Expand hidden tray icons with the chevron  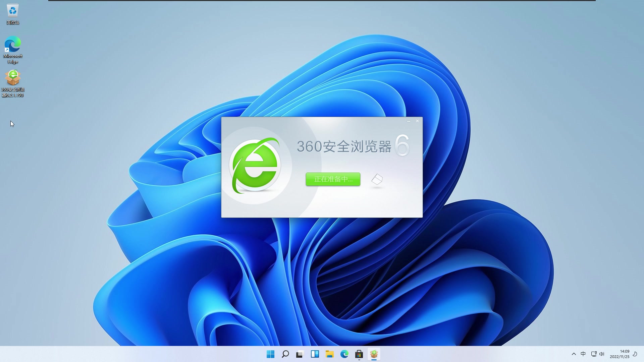click(x=574, y=354)
